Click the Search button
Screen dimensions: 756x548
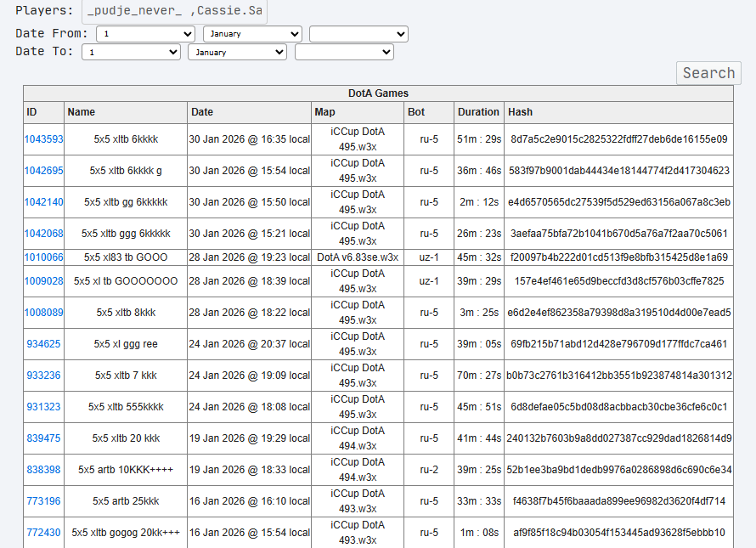click(x=708, y=73)
